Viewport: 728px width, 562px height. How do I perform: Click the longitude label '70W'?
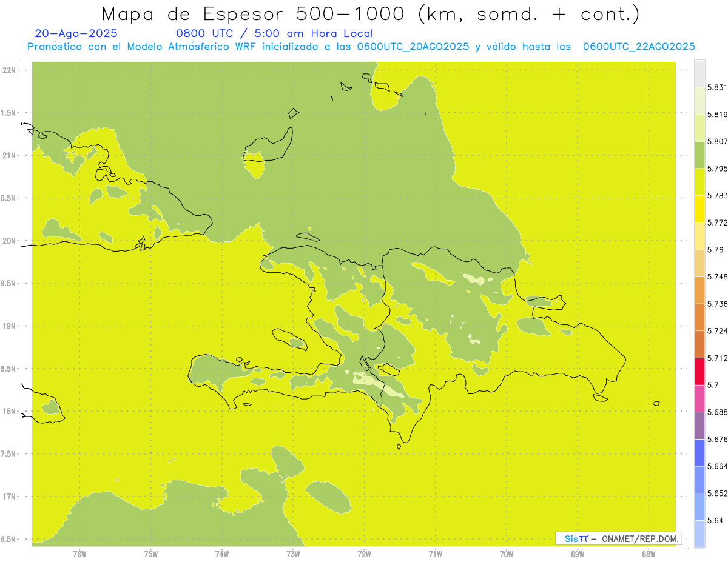(507, 554)
